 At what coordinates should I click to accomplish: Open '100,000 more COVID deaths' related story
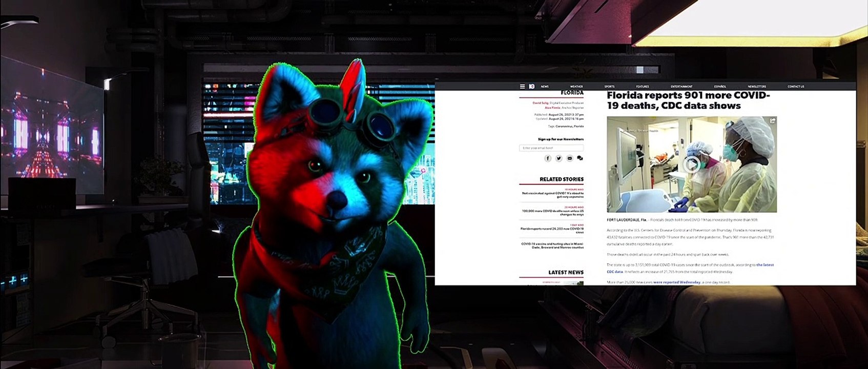[x=552, y=212]
